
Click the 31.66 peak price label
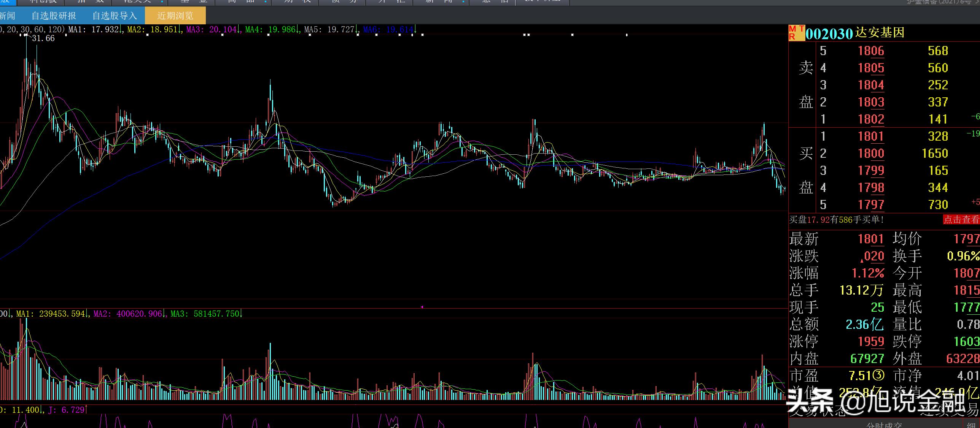click(x=43, y=38)
